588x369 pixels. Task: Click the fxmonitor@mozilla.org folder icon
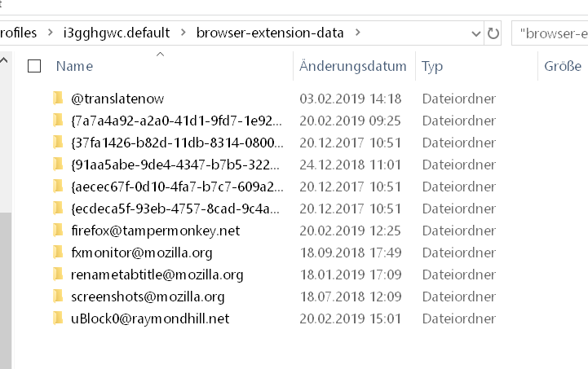click(x=58, y=253)
